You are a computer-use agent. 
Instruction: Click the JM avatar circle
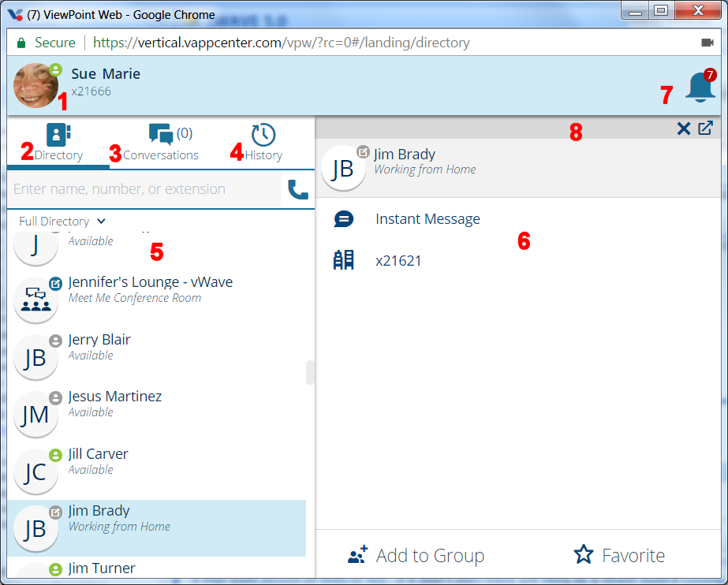(x=35, y=414)
